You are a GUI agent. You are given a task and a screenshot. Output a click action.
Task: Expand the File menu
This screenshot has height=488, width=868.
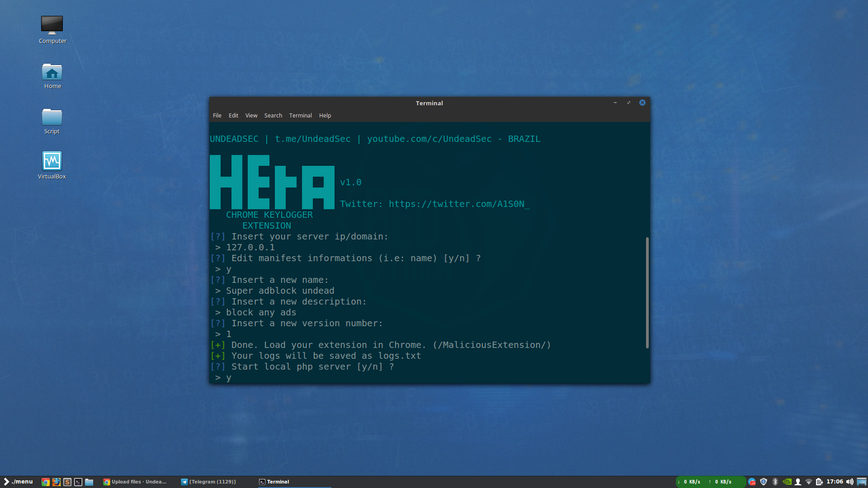(x=217, y=116)
